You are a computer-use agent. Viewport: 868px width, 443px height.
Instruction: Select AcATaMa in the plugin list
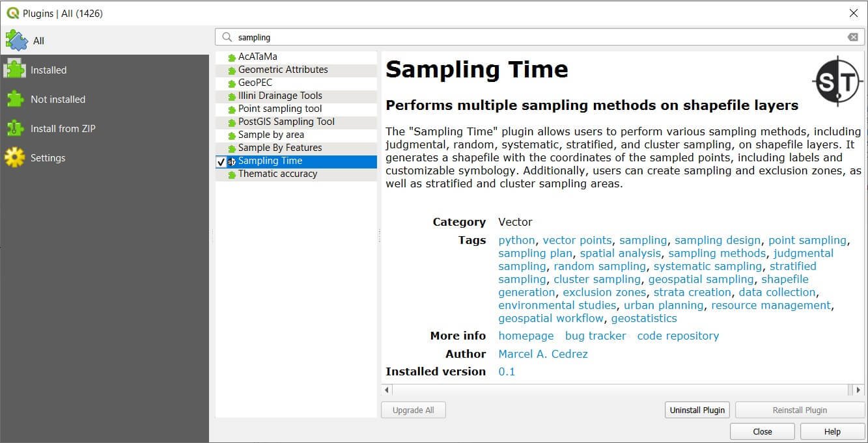click(x=296, y=57)
